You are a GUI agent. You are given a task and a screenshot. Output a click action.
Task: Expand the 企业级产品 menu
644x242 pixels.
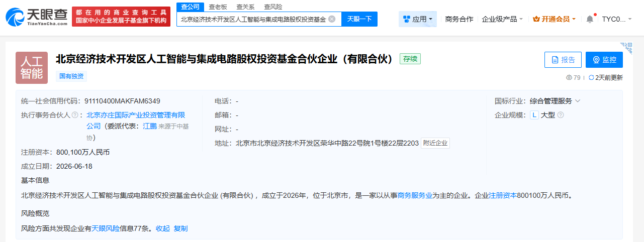tap(502, 19)
